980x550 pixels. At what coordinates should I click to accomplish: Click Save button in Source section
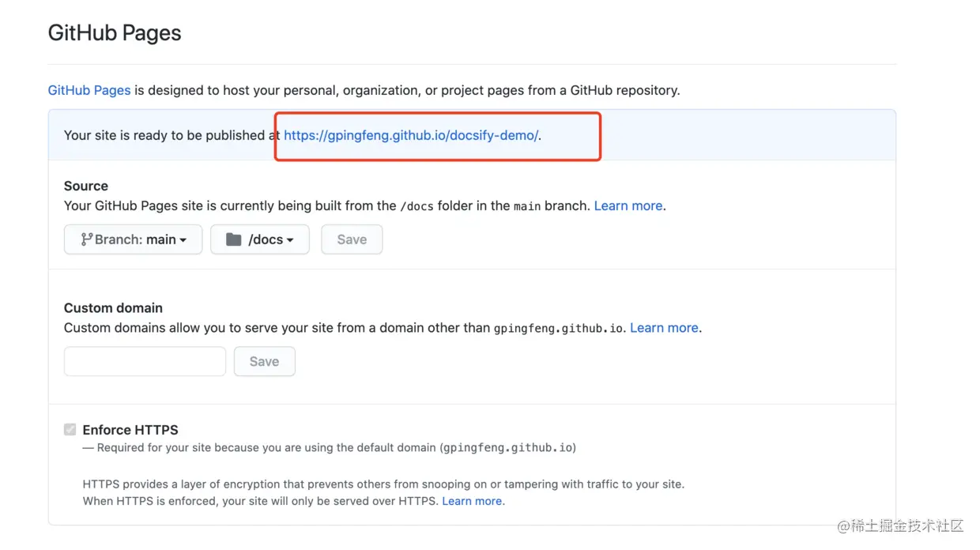(352, 239)
